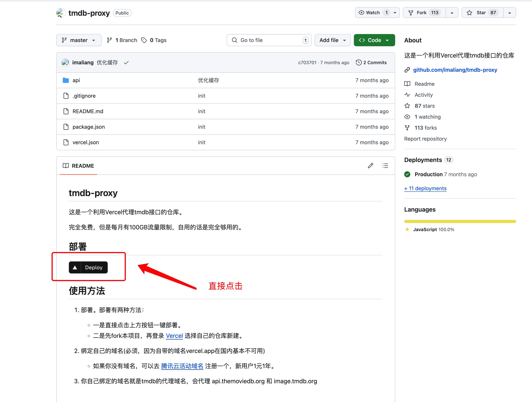View the 2 Commits history
532x402 pixels.
(371, 63)
